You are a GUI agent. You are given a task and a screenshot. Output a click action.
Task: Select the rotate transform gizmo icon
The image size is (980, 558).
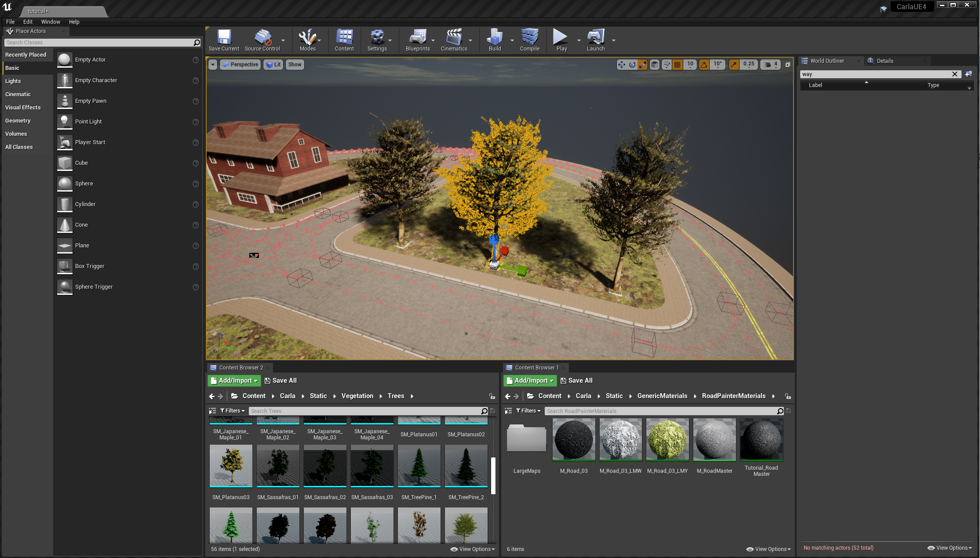click(632, 65)
